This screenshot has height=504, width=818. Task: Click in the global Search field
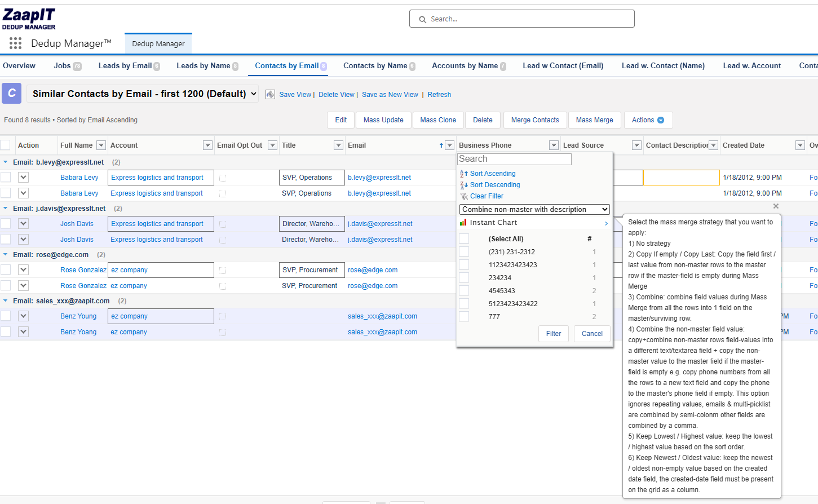(x=522, y=19)
